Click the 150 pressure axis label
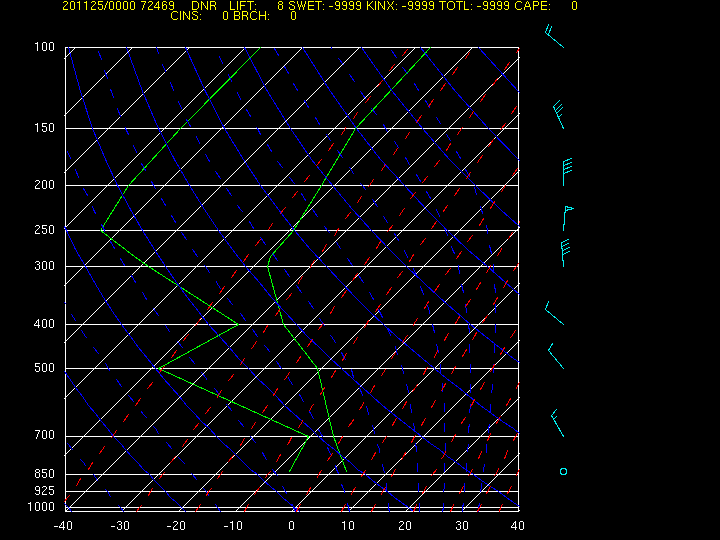This screenshot has height=540, width=720. 45,128
